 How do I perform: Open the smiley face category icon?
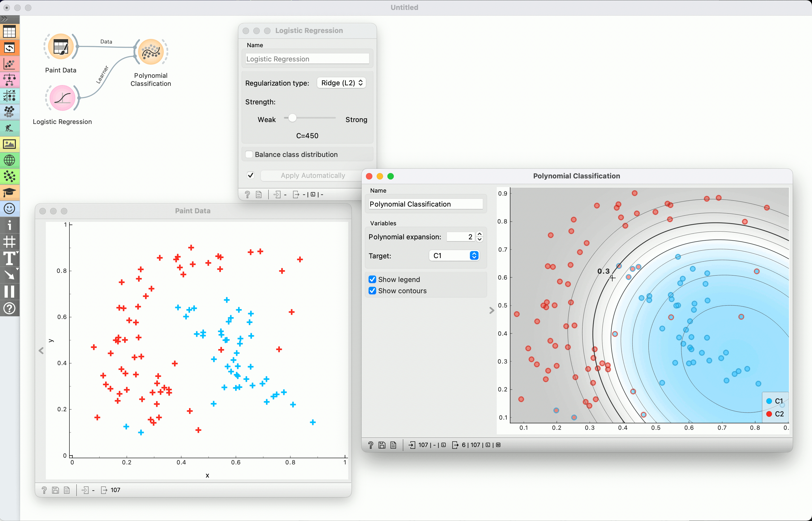9,208
